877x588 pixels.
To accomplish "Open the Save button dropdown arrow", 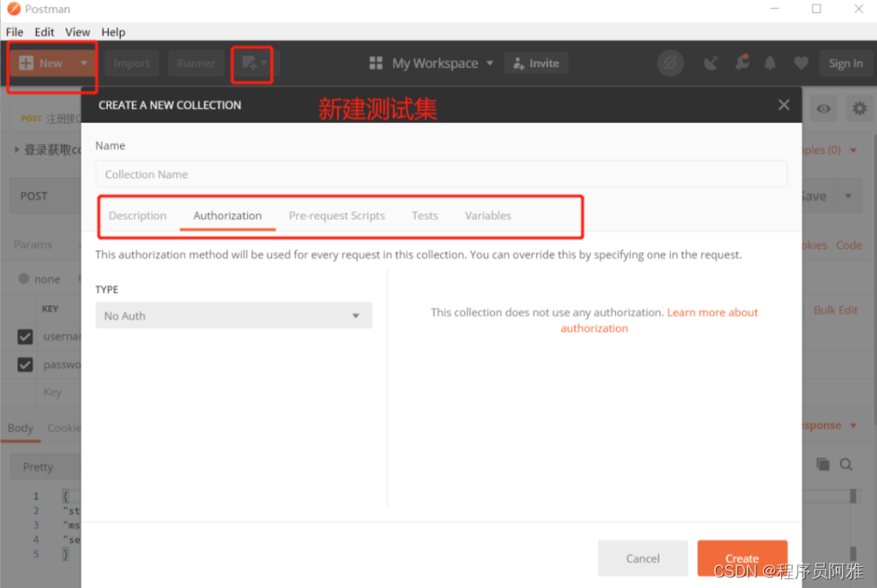I will pos(848,197).
